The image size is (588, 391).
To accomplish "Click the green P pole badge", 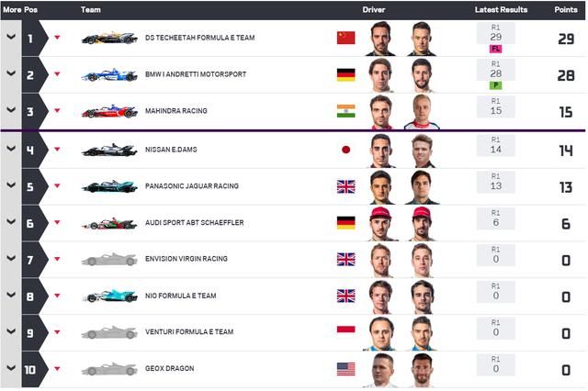I will click(495, 85).
